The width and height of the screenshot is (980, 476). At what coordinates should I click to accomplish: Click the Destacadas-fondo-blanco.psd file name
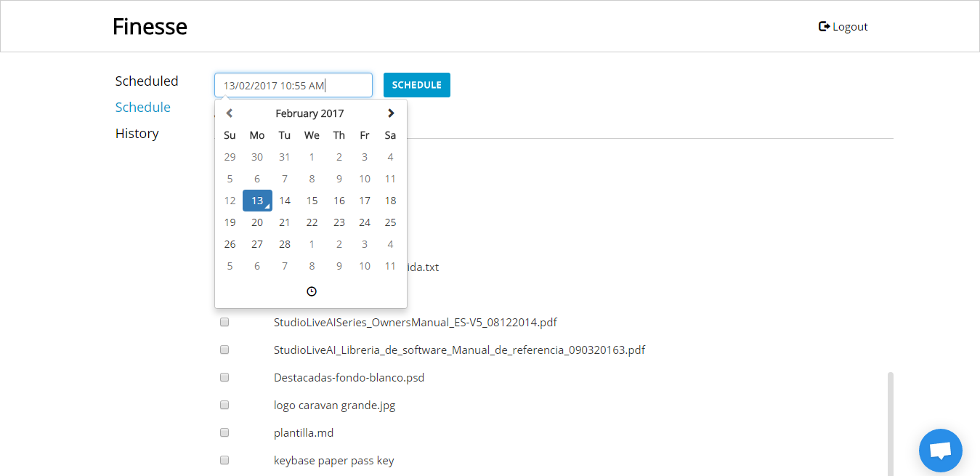[x=349, y=378]
